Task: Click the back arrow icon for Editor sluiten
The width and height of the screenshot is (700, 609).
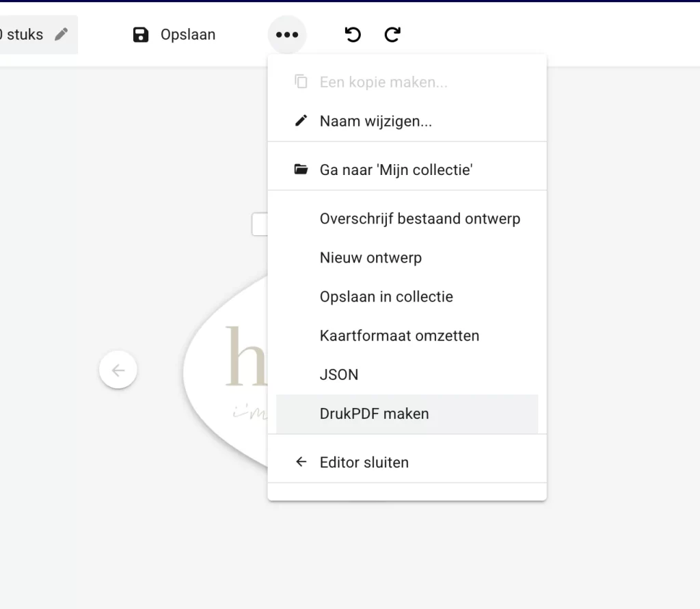Action: click(x=301, y=462)
